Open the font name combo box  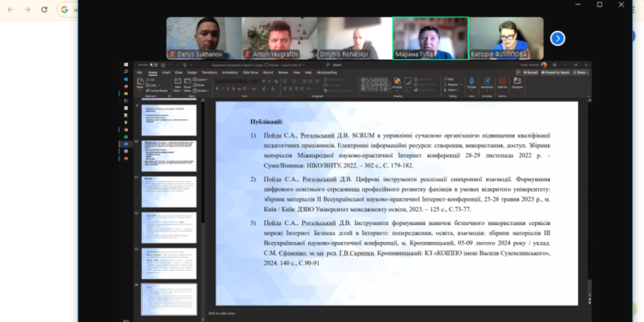coord(233,82)
